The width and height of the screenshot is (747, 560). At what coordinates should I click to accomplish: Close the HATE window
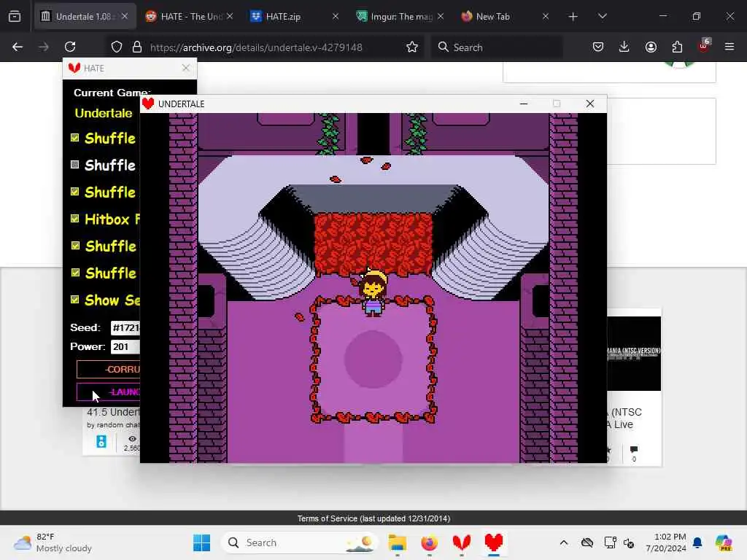coord(186,68)
